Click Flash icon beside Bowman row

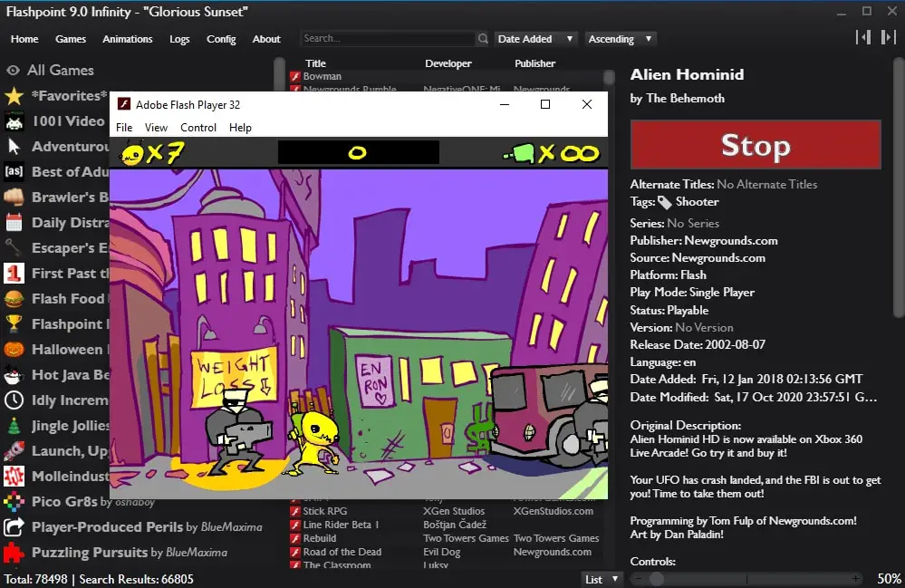pyautogui.click(x=295, y=76)
